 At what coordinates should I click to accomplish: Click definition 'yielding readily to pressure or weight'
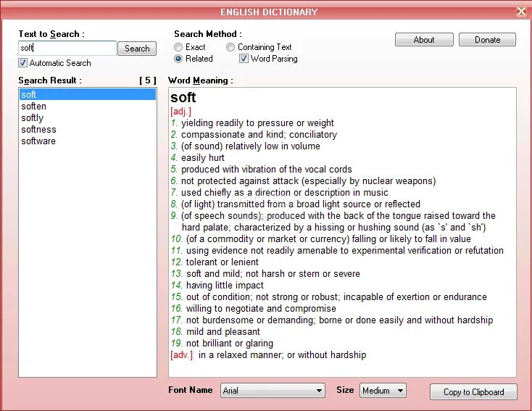pyautogui.click(x=257, y=123)
